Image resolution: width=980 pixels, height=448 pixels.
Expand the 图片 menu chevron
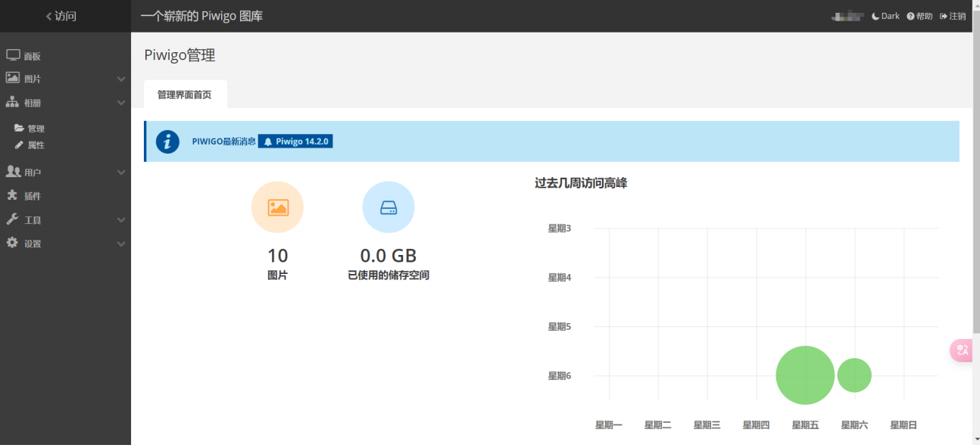click(x=121, y=79)
